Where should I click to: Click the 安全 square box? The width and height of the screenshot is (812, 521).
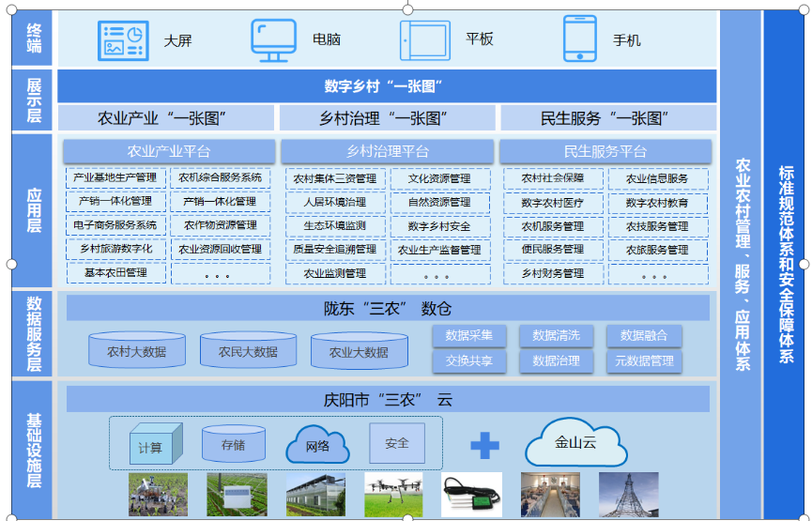396,442
